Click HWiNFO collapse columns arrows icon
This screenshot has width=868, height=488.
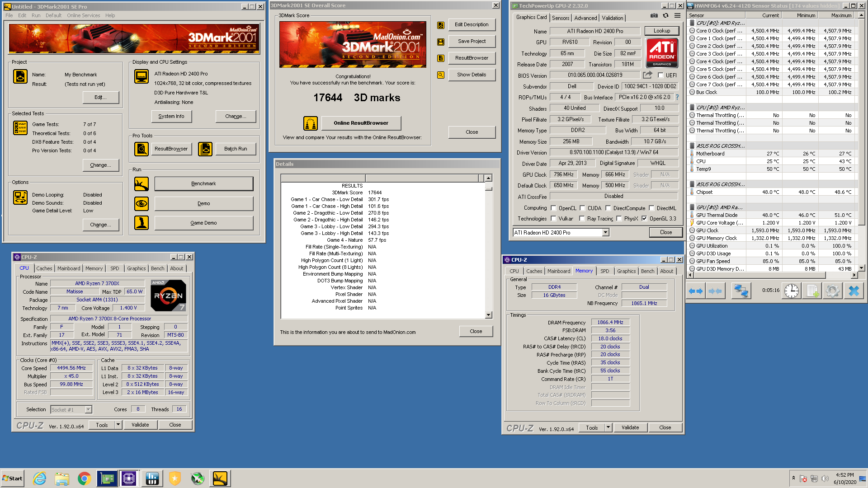[x=715, y=291]
